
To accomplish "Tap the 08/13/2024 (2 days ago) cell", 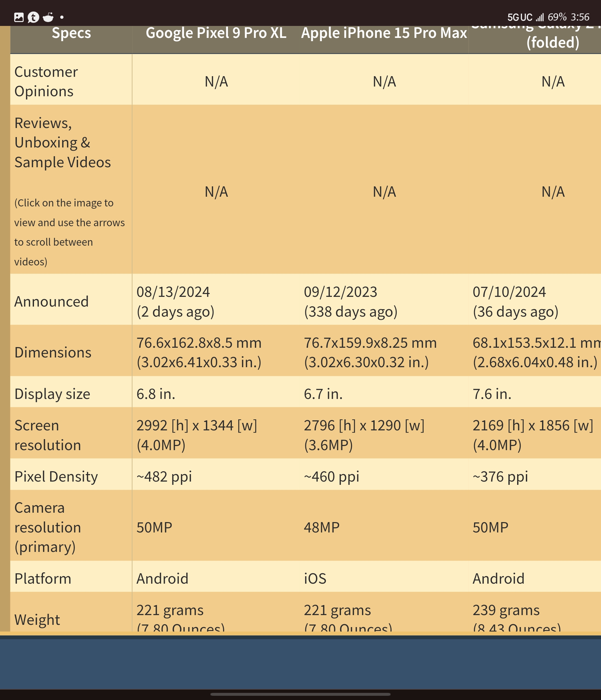I will [175, 301].
